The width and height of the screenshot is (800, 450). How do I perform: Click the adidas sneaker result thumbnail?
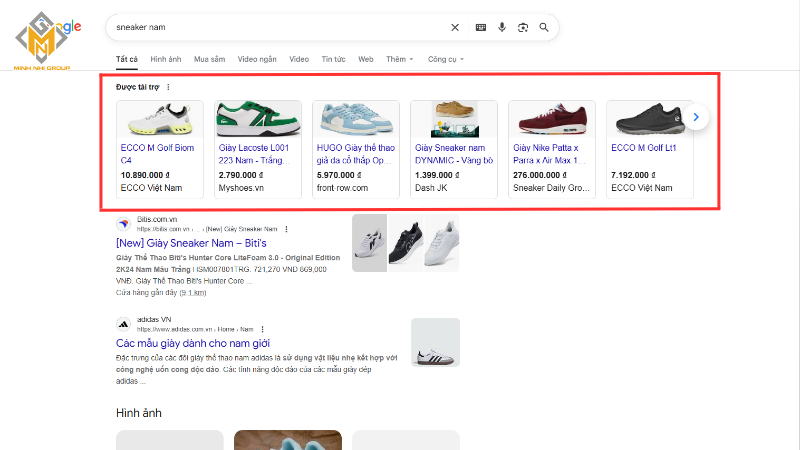tap(435, 342)
